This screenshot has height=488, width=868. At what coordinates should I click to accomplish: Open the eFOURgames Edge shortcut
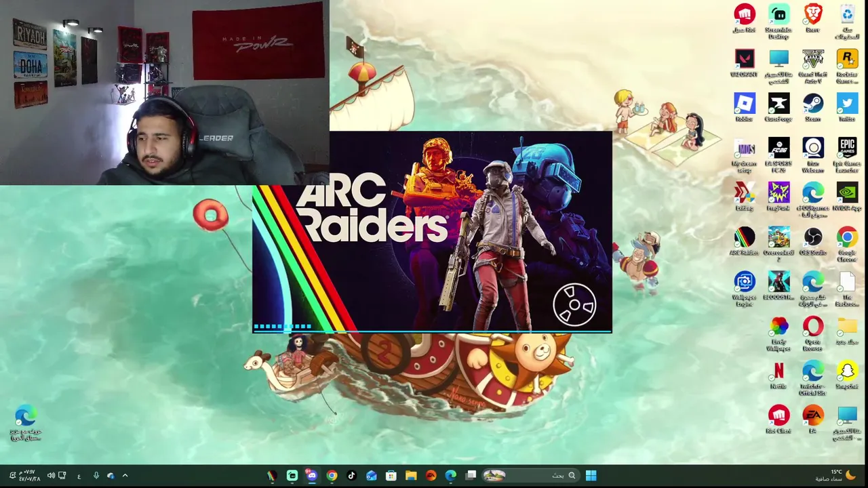812,200
